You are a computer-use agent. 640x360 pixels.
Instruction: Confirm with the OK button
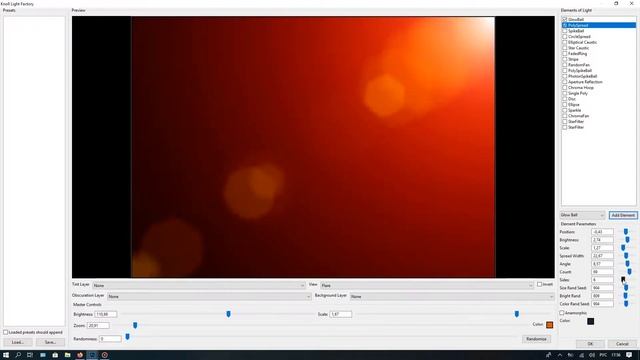click(x=590, y=344)
